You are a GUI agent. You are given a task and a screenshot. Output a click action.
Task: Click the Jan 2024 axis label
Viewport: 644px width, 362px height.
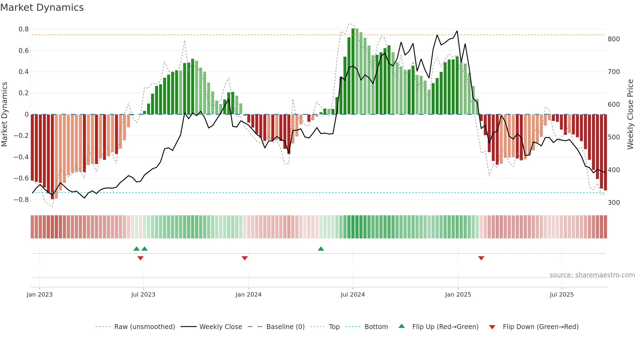249,294
